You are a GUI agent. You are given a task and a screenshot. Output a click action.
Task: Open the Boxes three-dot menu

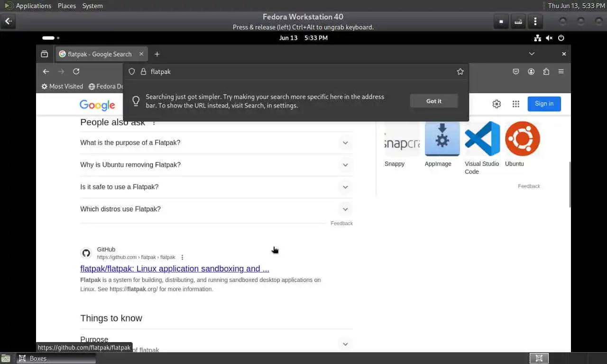pyautogui.click(x=535, y=21)
